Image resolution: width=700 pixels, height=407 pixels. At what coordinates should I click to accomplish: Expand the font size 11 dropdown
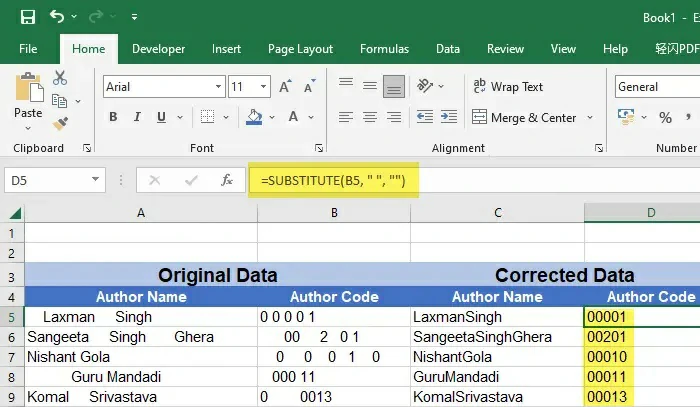262,87
